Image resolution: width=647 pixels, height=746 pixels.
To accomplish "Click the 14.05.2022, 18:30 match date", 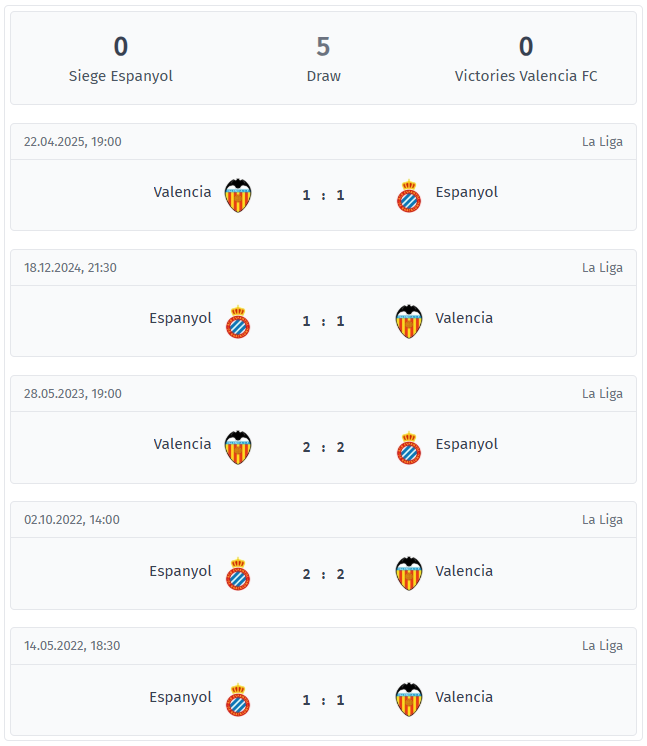I will [x=72, y=646].
